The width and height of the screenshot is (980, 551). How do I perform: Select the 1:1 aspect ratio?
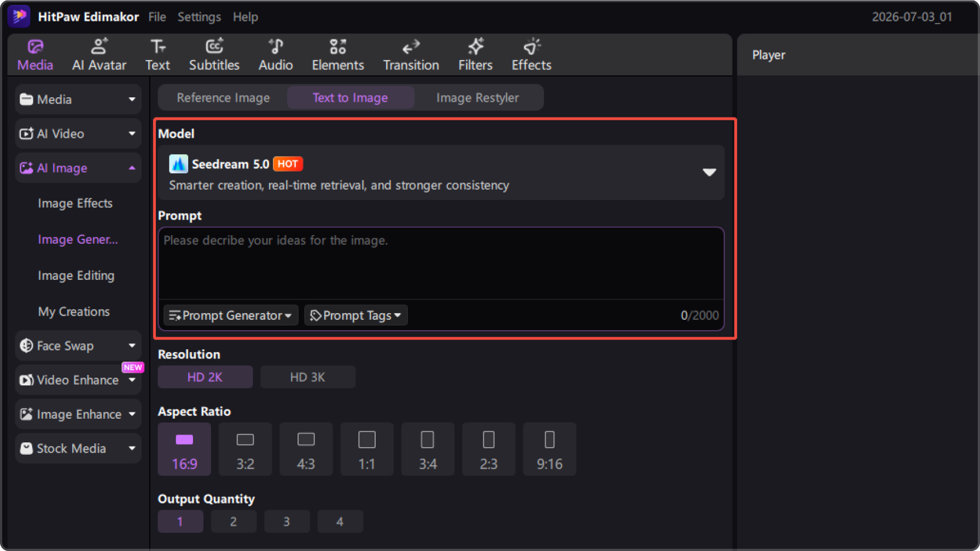366,449
